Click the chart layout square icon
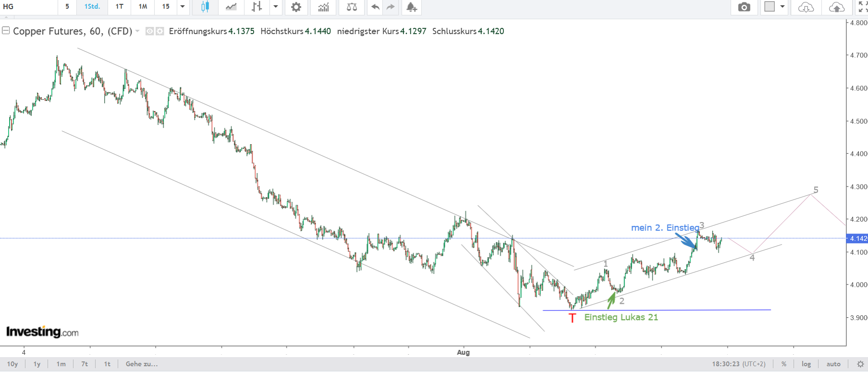Screen dimensions: 868x372 click(x=770, y=7)
